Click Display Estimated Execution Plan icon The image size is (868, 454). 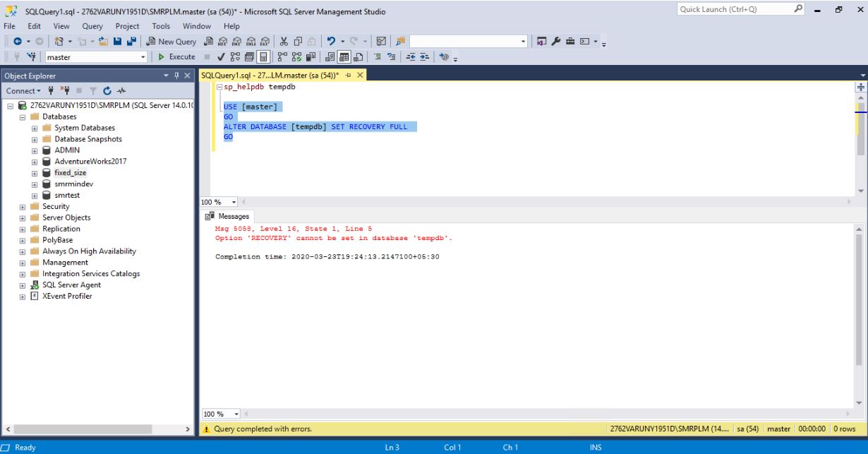pyautogui.click(x=236, y=56)
